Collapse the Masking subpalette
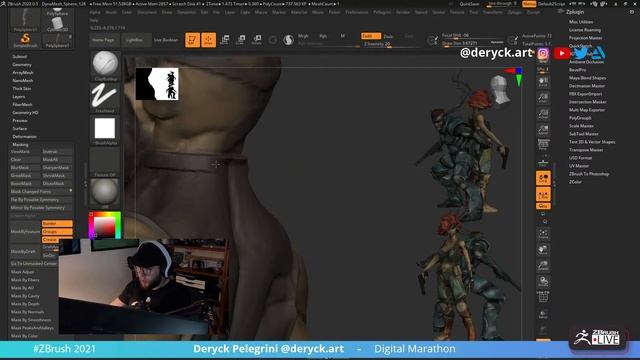Image resolution: width=640 pixels, height=360 pixels. 20,144
